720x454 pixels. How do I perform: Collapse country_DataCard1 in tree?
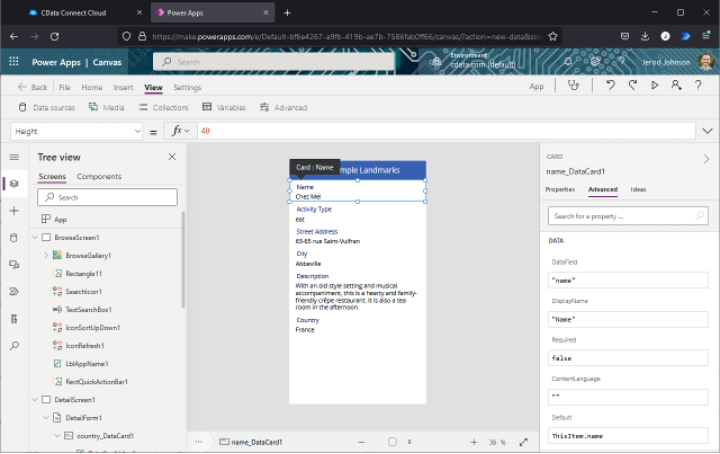[57, 436]
